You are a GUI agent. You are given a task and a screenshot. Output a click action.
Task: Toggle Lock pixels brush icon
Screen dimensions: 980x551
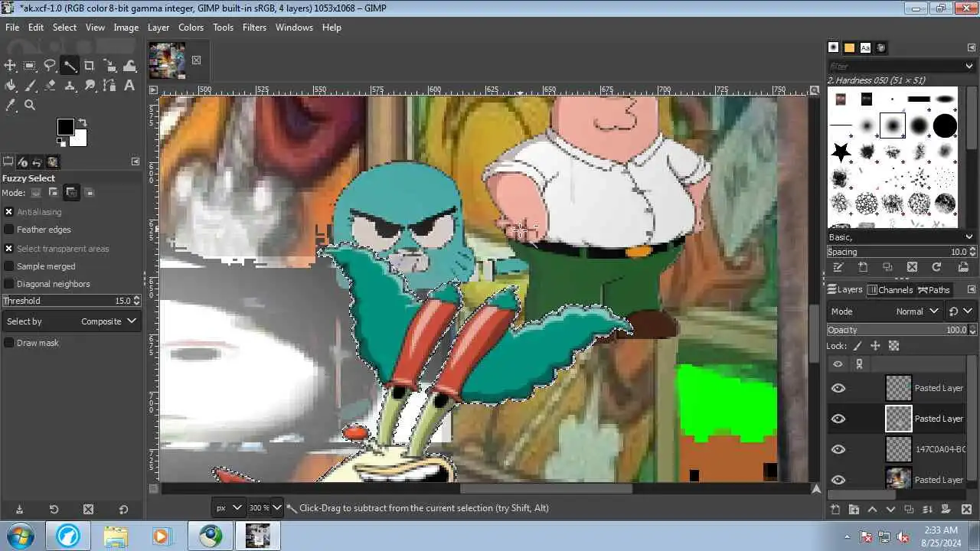(857, 346)
